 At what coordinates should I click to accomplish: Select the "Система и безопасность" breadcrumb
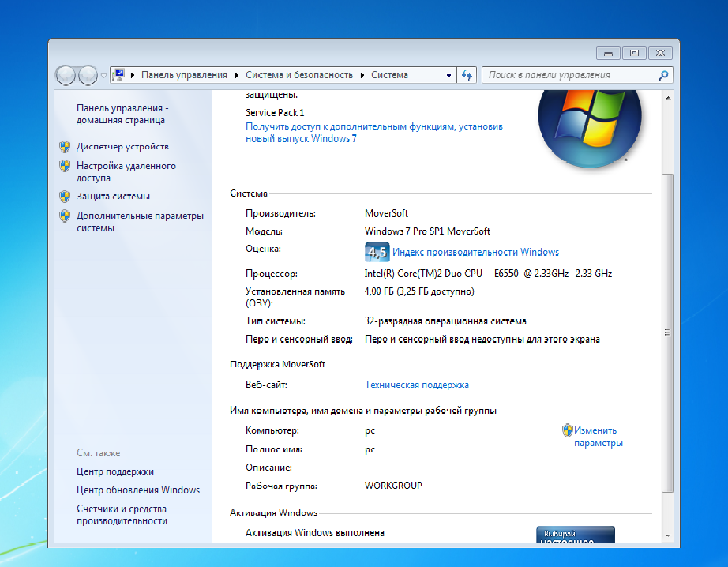click(299, 75)
